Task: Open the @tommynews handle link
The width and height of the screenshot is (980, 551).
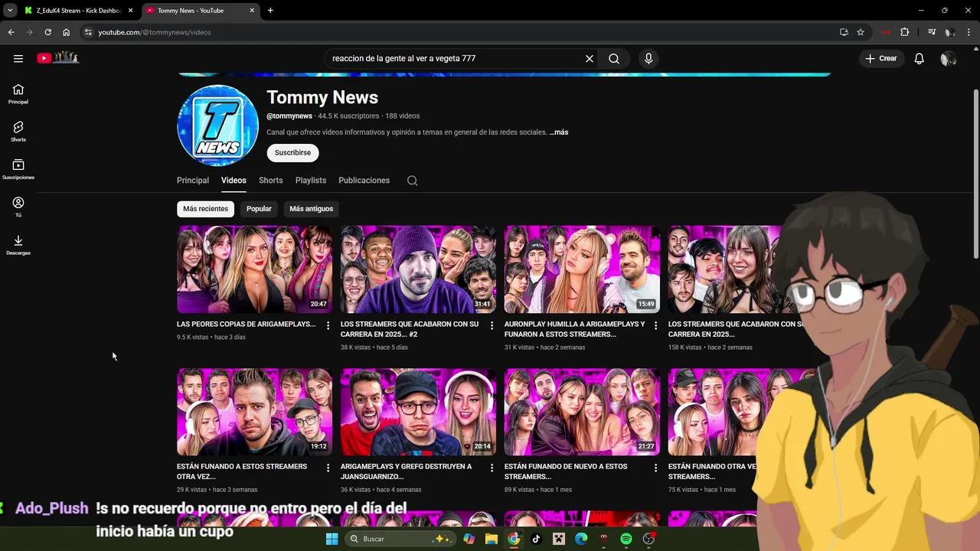Action: (289, 116)
